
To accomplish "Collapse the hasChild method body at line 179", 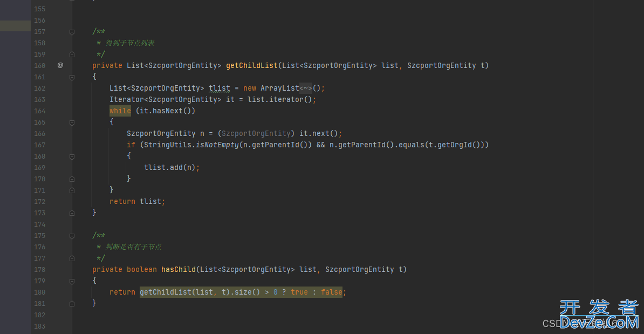I will coord(72,281).
